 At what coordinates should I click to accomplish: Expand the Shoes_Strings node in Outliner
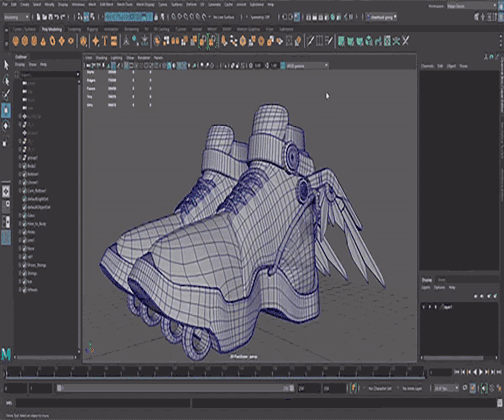click(x=20, y=265)
